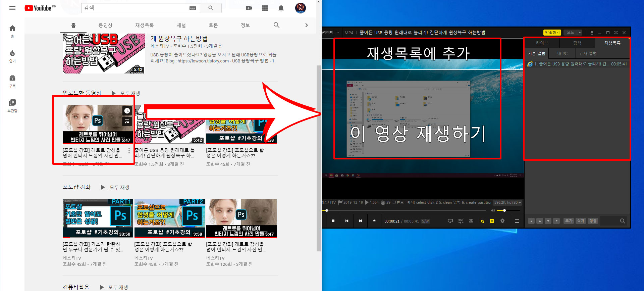644x291 pixels.
Task: Click the YouTube 검색 search field
Action: click(141, 8)
